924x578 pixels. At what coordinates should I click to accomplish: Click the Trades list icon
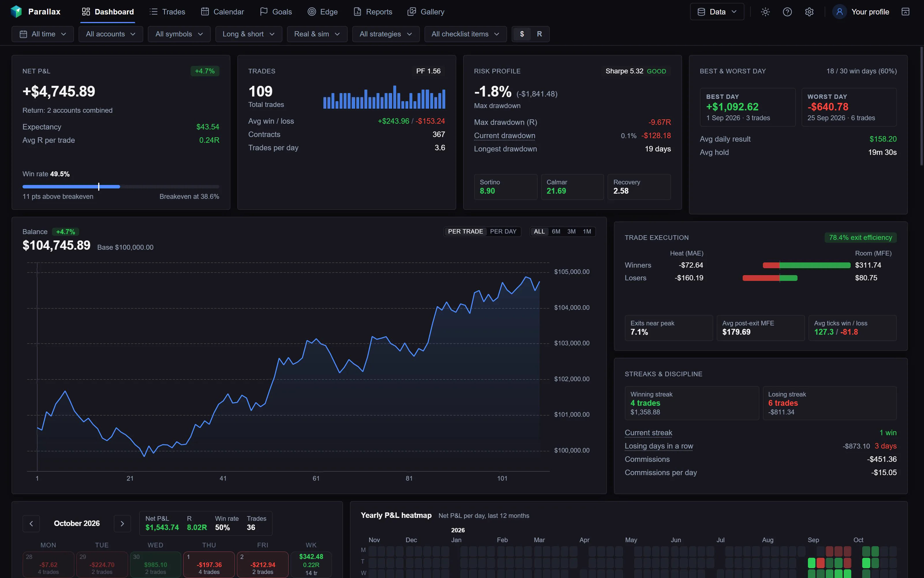pyautogui.click(x=154, y=12)
